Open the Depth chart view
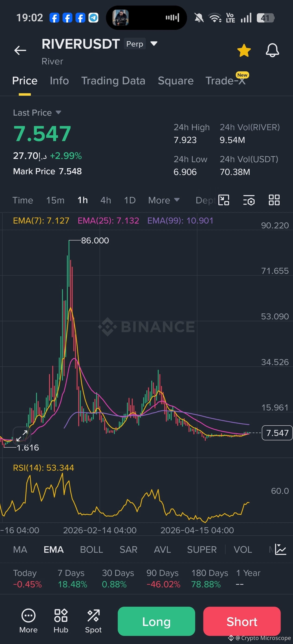Viewport: 293px width, 644px height. (x=205, y=200)
